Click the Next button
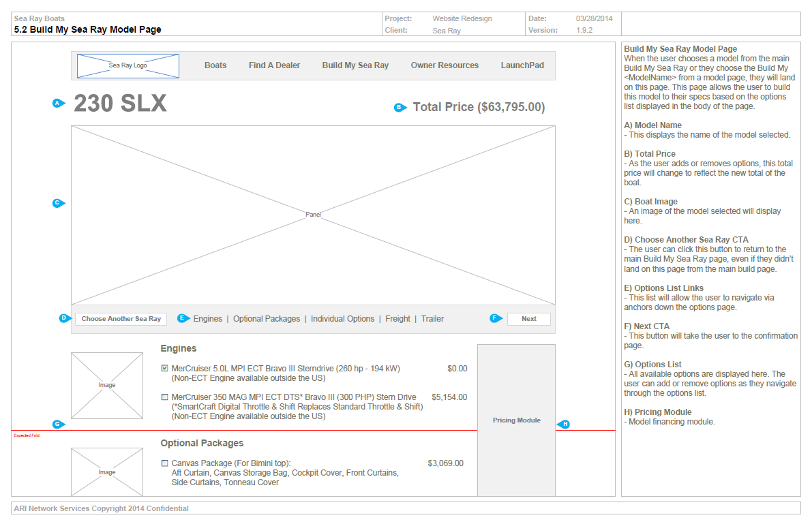This screenshot has height=524, width=812. point(529,319)
